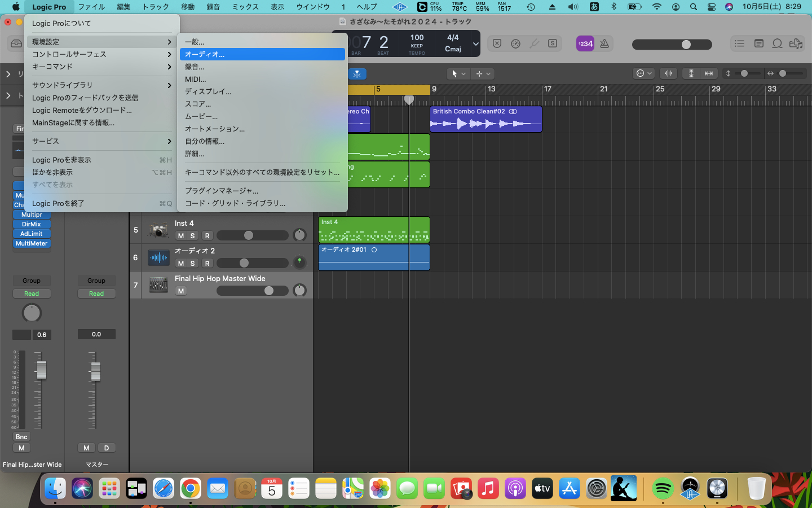Choose Logic Proを終了 to quit

(x=102, y=203)
